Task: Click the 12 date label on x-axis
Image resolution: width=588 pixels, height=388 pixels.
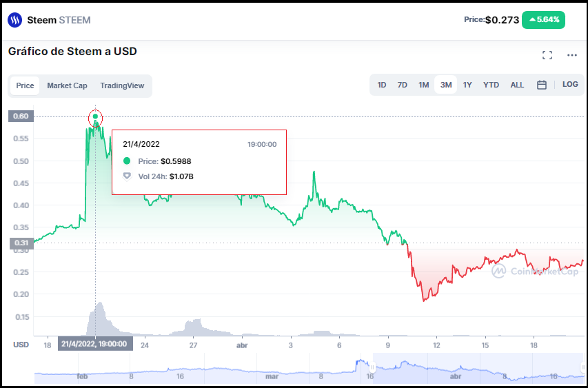Action: pos(436,345)
